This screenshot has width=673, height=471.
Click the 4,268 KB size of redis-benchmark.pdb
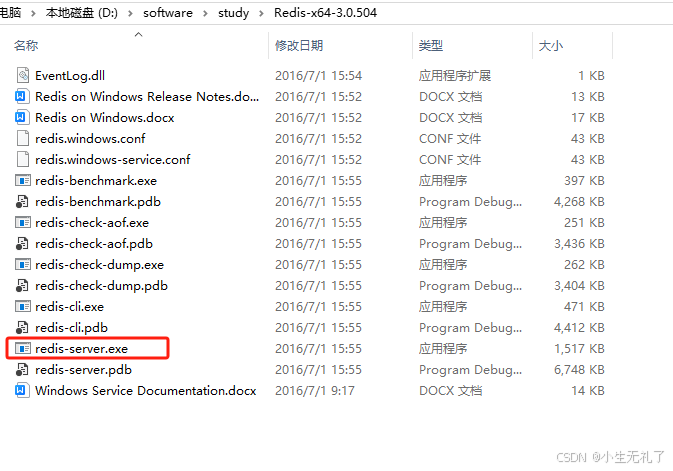click(579, 201)
